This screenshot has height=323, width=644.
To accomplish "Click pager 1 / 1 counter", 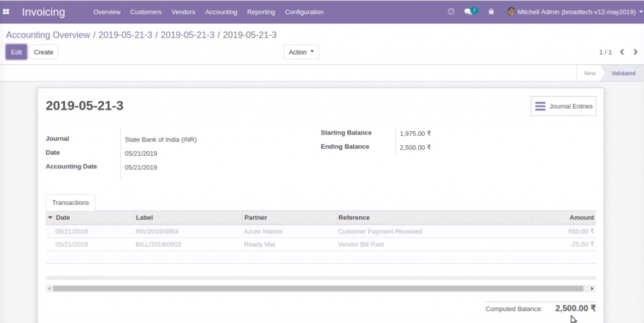I will pos(606,52).
